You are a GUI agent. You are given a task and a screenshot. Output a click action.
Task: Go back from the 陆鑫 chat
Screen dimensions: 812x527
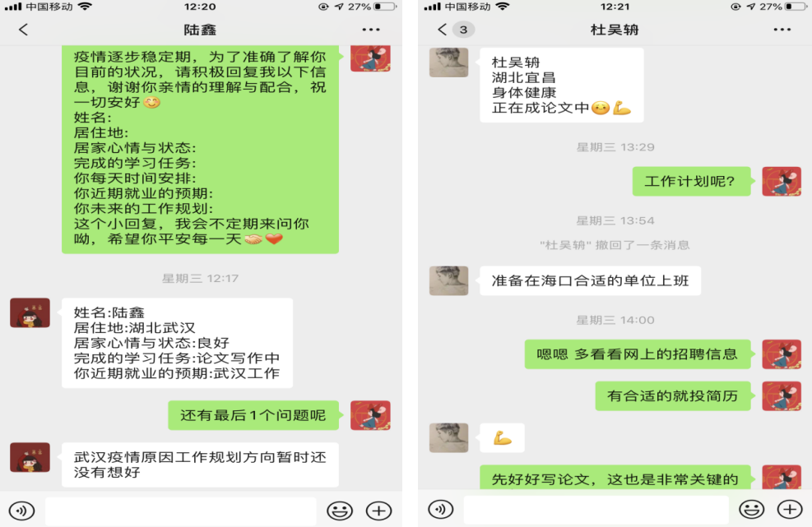(23, 30)
